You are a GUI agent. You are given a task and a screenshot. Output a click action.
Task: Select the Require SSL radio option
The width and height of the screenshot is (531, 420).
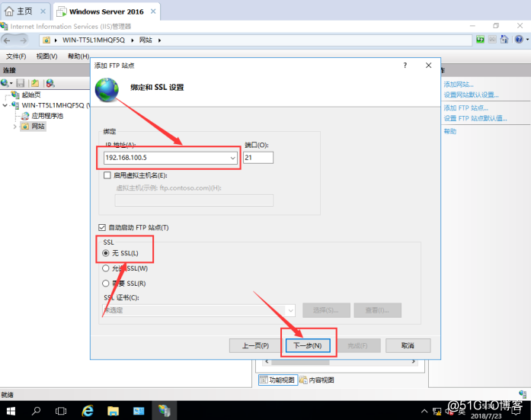[106, 283]
